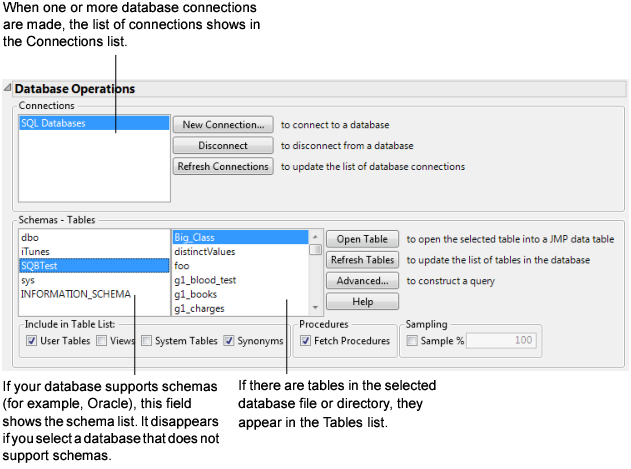Click the Disconnect button

(223, 146)
